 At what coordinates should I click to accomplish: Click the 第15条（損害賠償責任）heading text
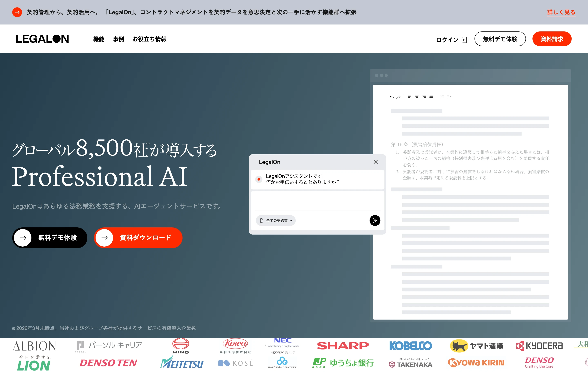(x=417, y=145)
